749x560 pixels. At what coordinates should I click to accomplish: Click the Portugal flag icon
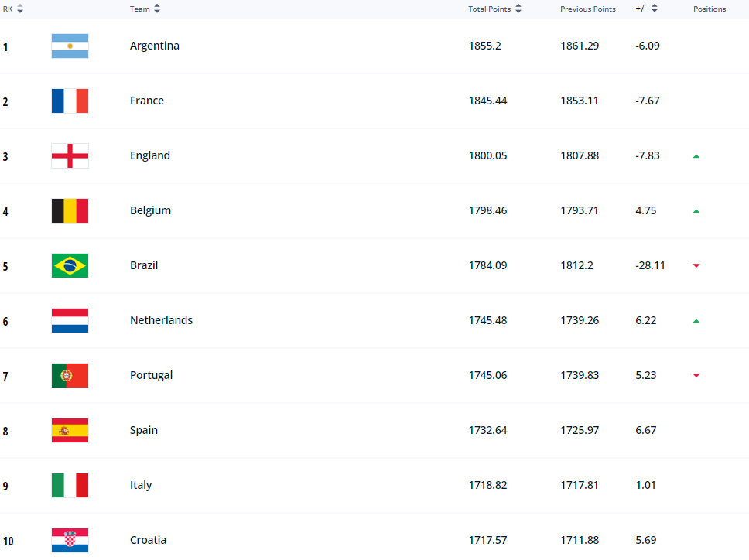click(x=70, y=376)
